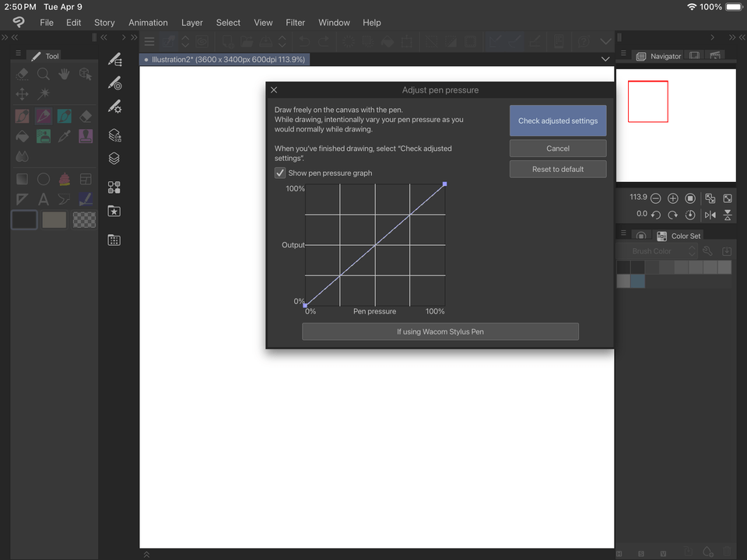
Task: Open the Layer palette icon
Action: click(114, 159)
